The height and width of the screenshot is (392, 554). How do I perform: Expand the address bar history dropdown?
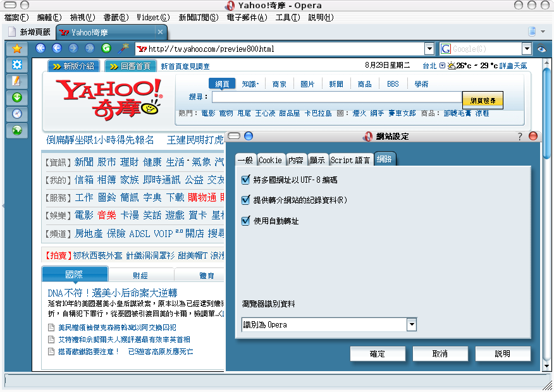click(x=429, y=49)
